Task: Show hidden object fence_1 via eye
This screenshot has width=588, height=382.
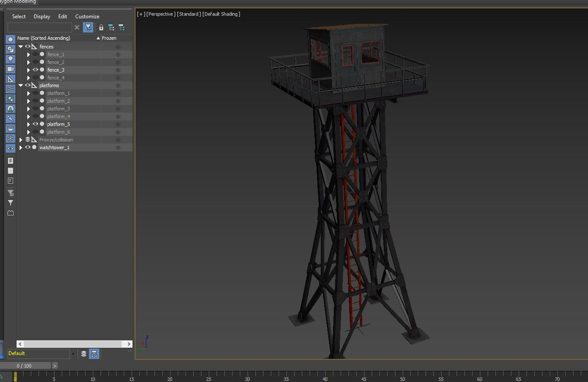Action: click(x=35, y=54)
